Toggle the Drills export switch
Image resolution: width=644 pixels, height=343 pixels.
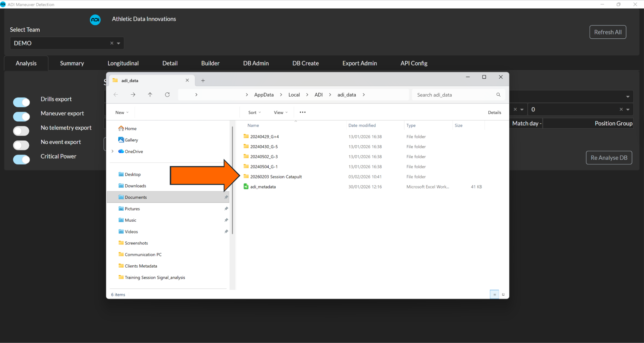[x=21, y=102]
